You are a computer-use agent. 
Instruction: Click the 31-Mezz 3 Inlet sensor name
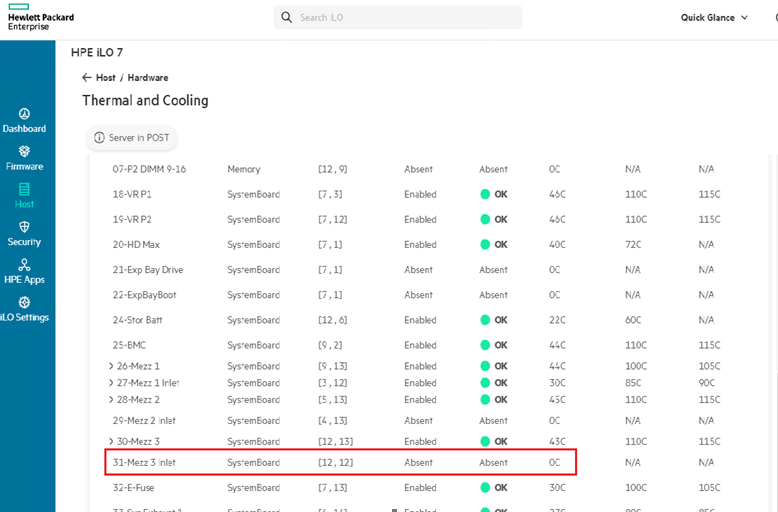click(144, 462)
